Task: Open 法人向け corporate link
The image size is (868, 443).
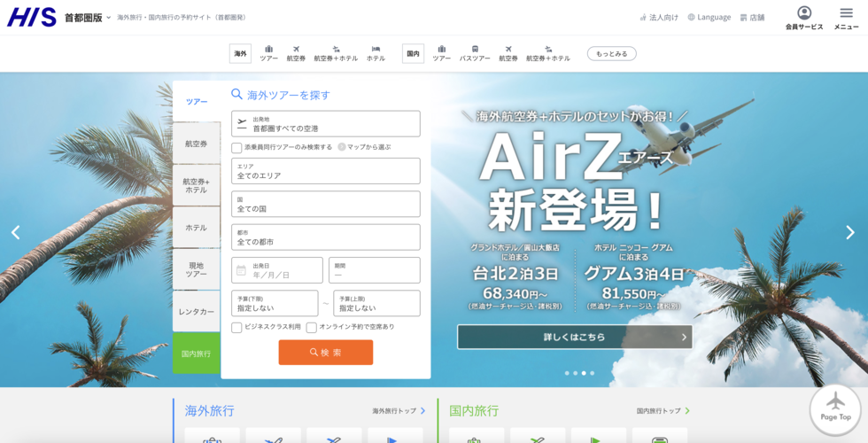Action: 659,17
